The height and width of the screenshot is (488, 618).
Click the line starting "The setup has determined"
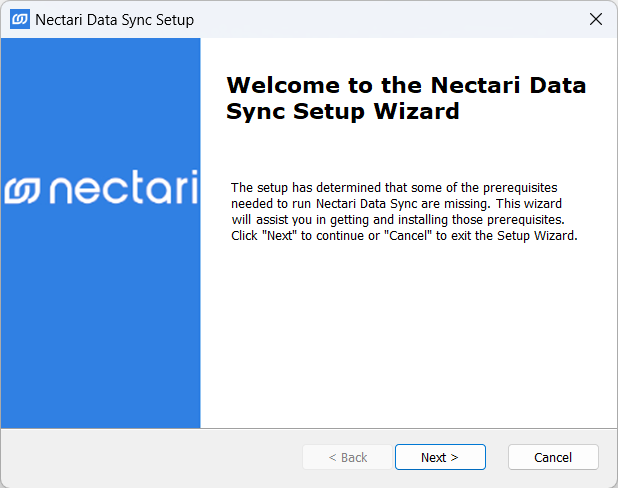point(393,188)
